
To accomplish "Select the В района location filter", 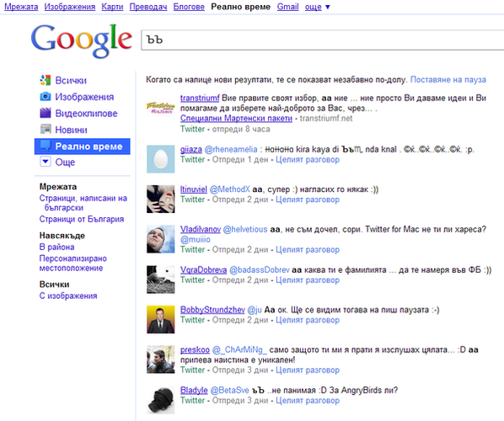I will pos(57,247).
